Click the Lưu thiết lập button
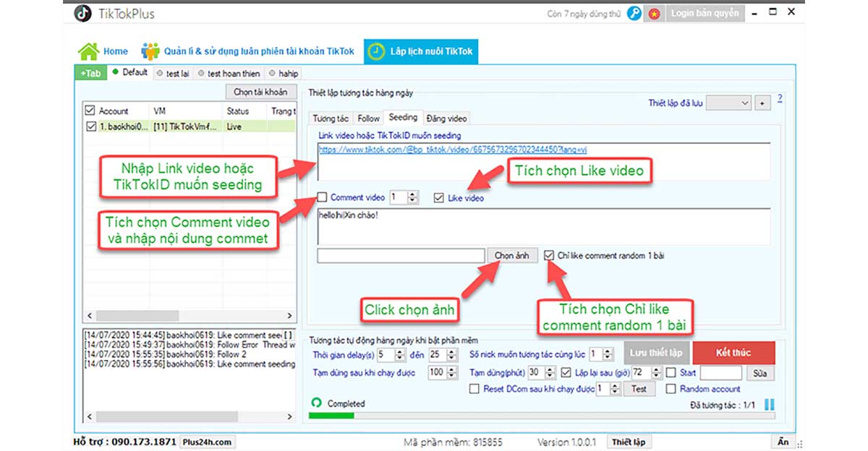Viewport: 868px width, 451px height. click(x=656, y=353)
